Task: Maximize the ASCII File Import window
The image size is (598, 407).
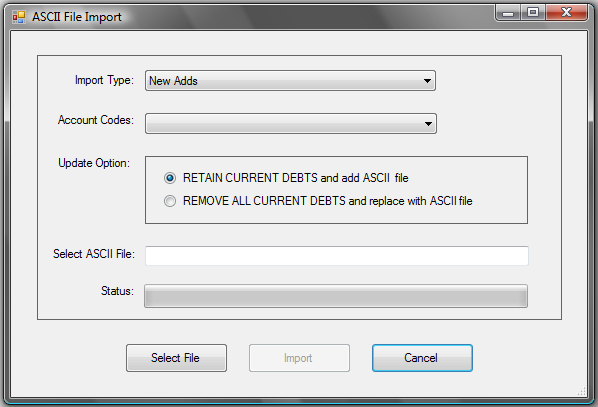Action: [x=533, y=13]
